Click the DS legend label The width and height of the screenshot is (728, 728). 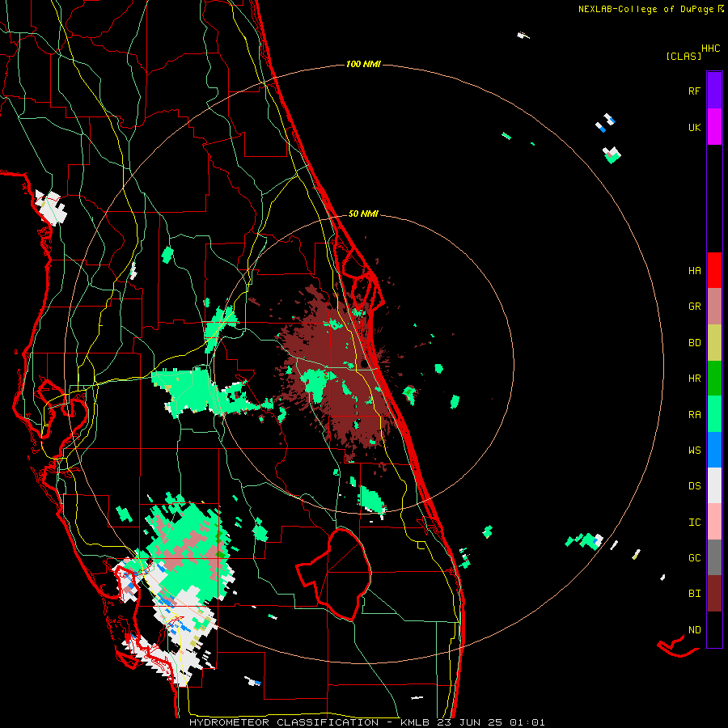pyautogui.click(x=694, y=486)
